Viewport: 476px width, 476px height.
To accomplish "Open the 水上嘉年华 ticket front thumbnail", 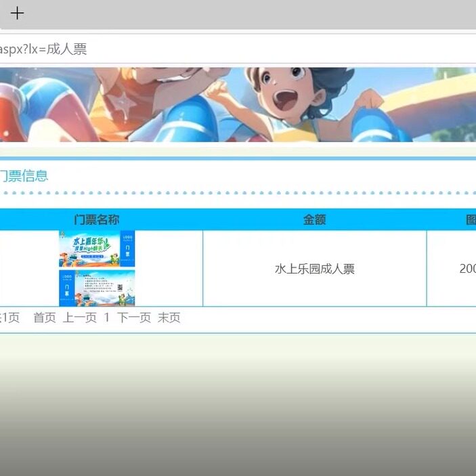I will pos(97,248).
